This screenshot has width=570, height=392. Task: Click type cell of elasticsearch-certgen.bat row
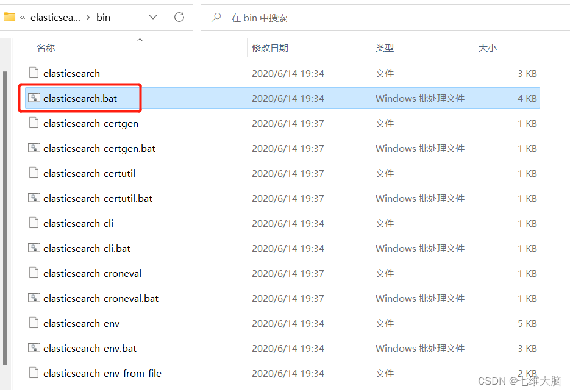420,148
